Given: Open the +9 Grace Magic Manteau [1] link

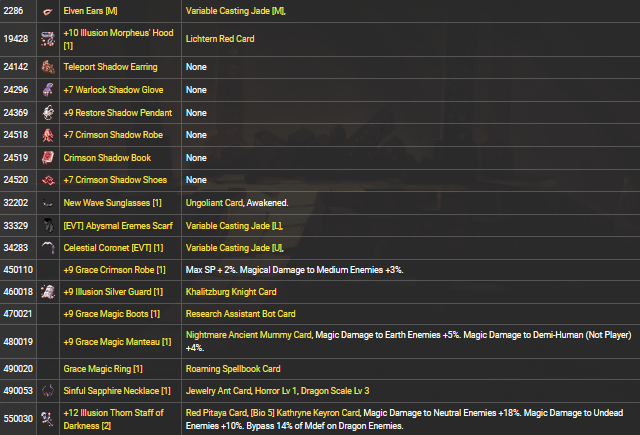Looking at the screenshot, I should click(117, 342).
